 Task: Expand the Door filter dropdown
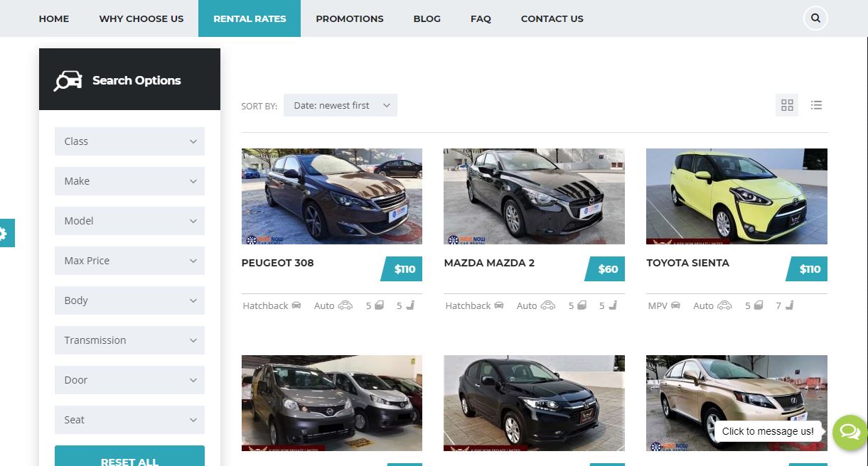tap(129, 380)
